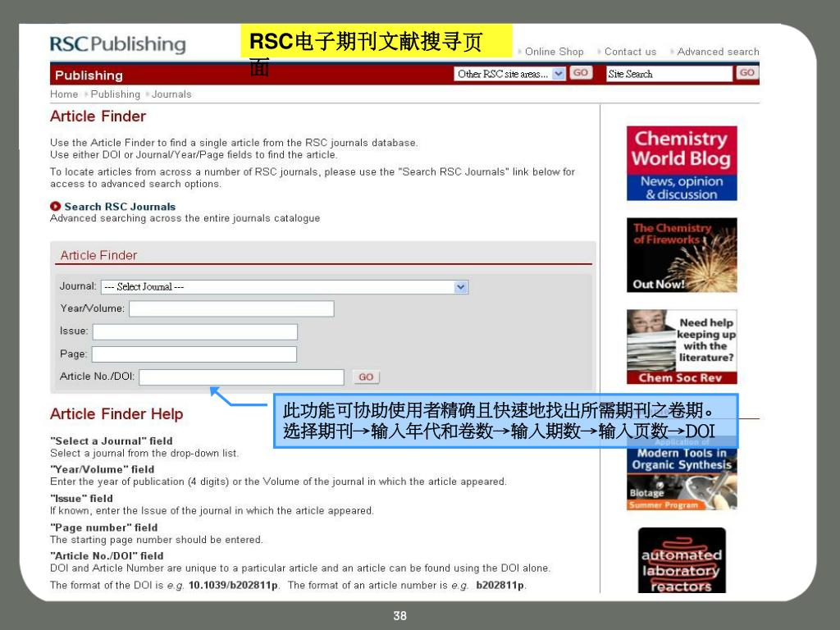Viewport: 840px width, 630px height.
Task: Open the Advanced search link
Action: point(718,52)
